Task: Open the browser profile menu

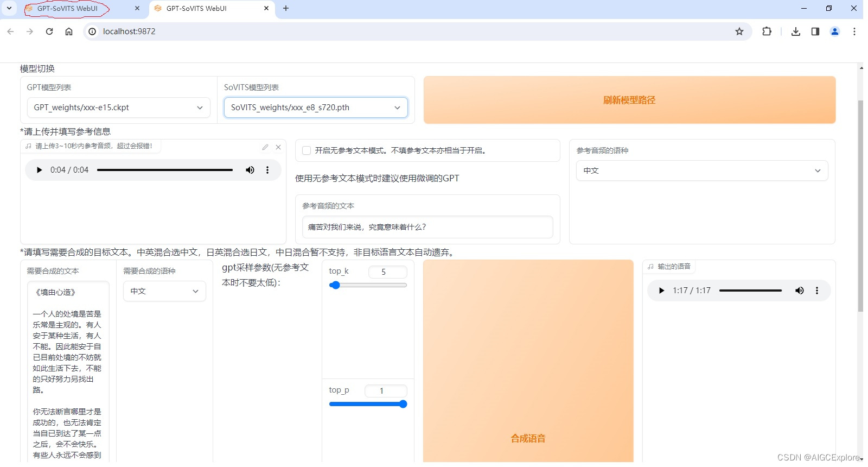Action: coord(835,31)
